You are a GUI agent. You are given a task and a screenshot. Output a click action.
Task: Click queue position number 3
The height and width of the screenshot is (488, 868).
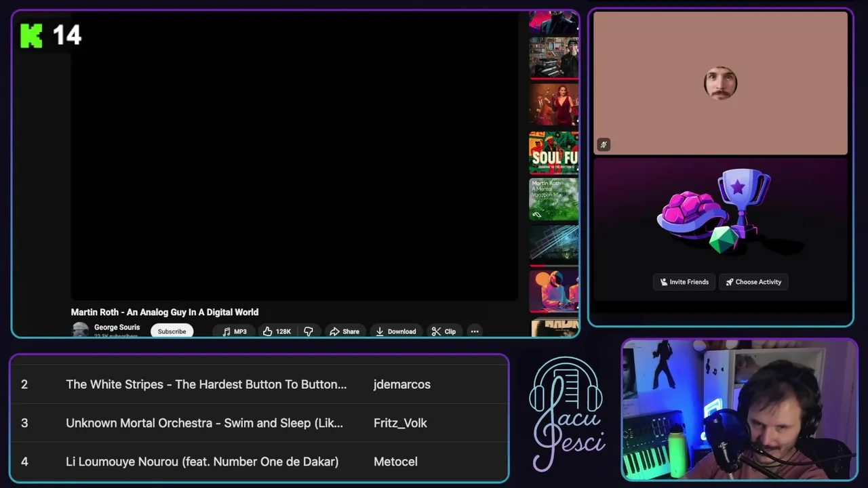click(24, 423)
